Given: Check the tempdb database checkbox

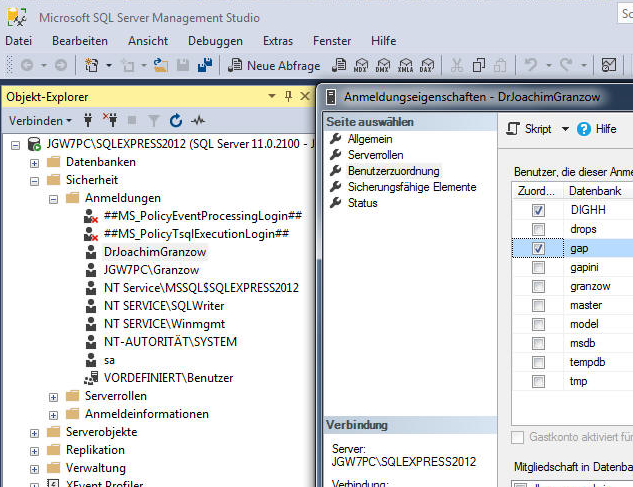Looking at the screenshot, I should (538, 362).
